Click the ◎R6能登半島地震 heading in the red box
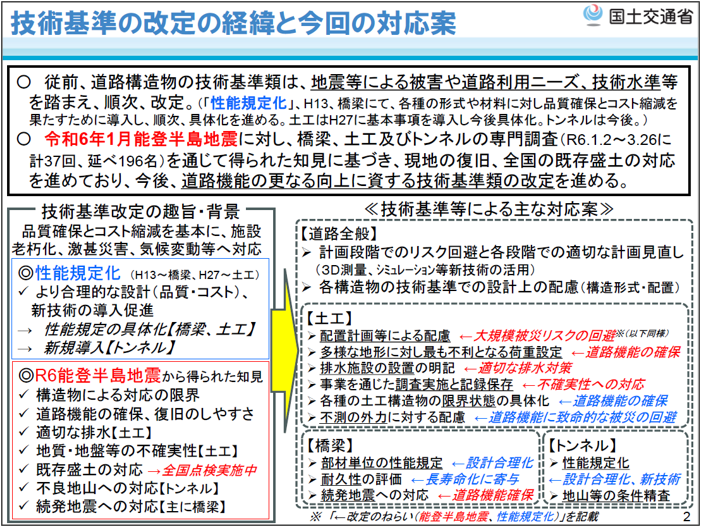This screenshot has height=527, width=701. (89, 376)
